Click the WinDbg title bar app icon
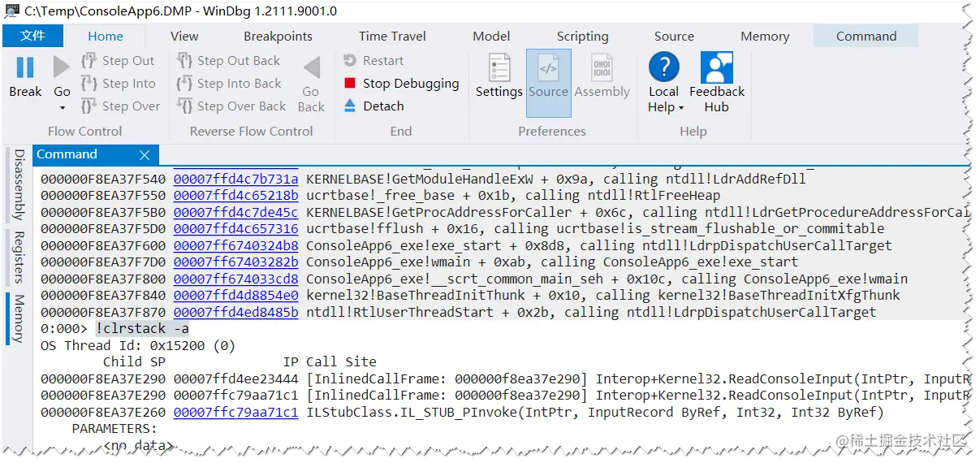Image resolution: width=980 pixels, height=463 pixels. (12, 11)
